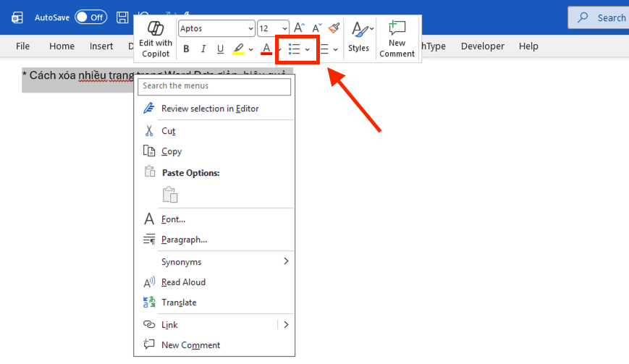Click the Search box in title bar
The image size is (629, 364).
599,17
